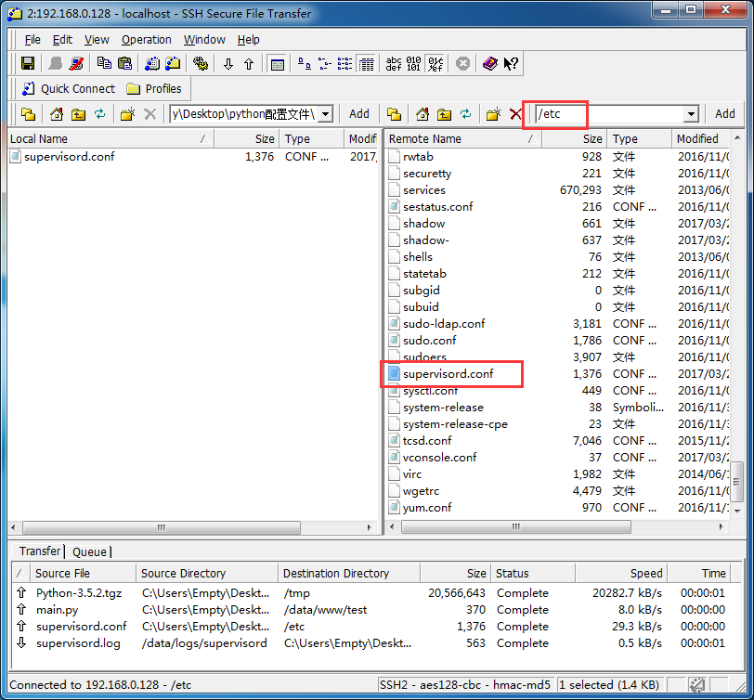Viewport: 754px width, 700px height.
Task: Click the Help book icon
Action: coord(490,63)
